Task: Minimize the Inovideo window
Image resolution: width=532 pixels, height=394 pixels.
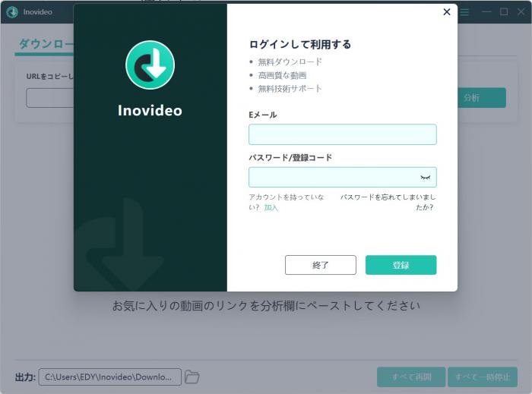Action: coord(486,12)
